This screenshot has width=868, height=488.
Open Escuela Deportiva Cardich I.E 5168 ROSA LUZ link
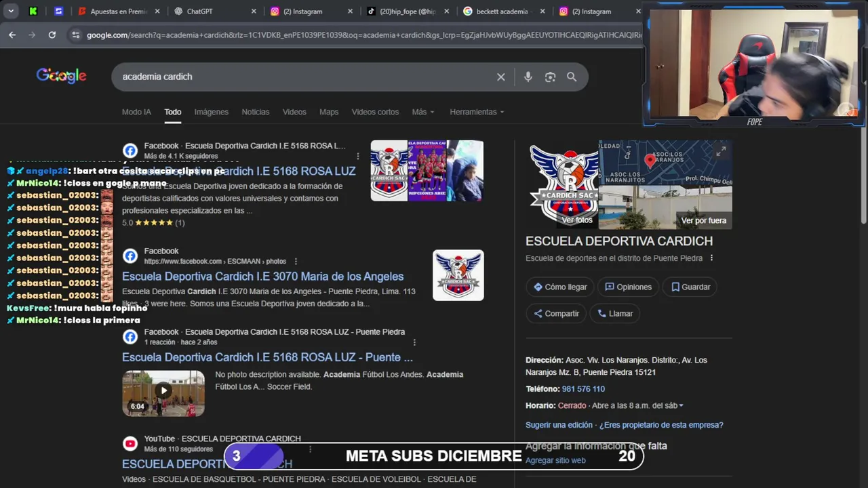pos(239,171)
